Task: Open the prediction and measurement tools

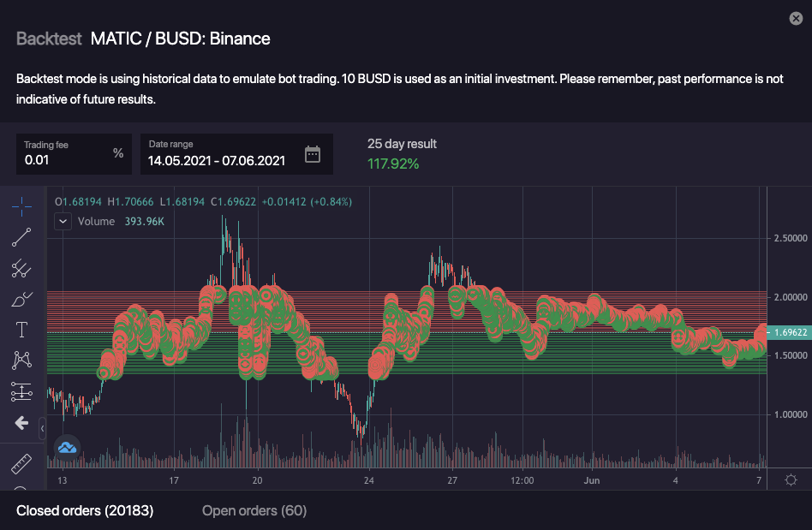Action: point(21,391)
